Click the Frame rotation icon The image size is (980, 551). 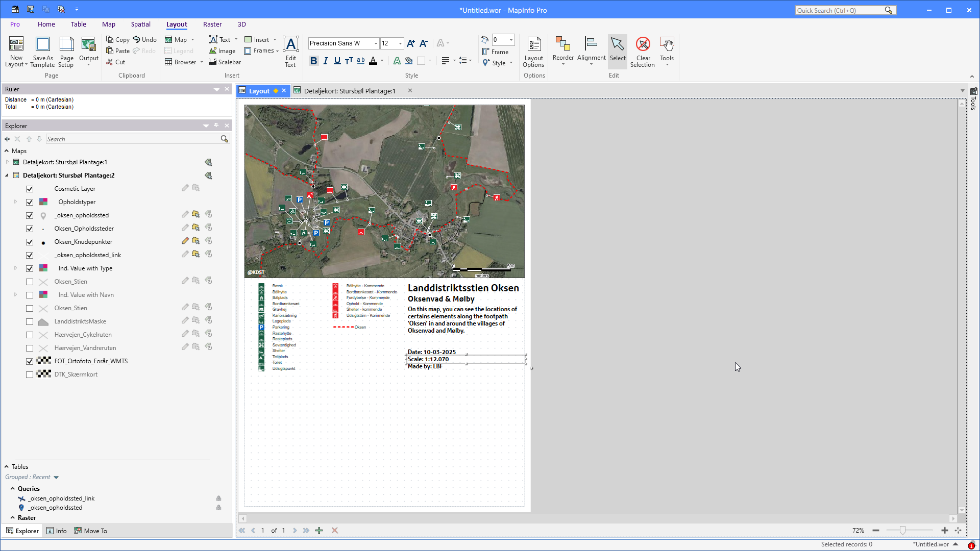pyautogui.click(x=485, y=40)
